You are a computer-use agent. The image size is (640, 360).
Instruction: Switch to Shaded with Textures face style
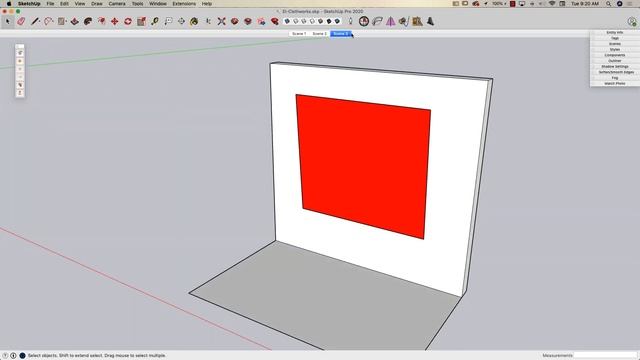tap(329, 21)
